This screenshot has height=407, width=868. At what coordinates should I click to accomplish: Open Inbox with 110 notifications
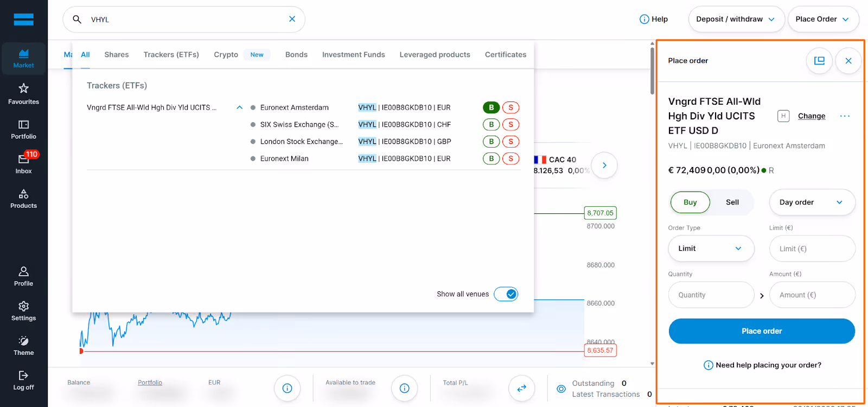pos(23,163)
